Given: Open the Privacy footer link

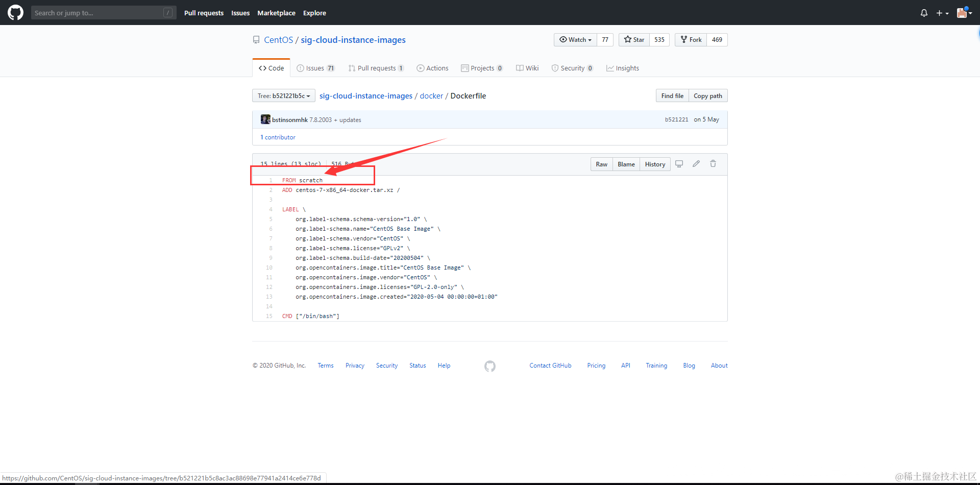Looking at the screenshot, I should [x=355, y=366].
